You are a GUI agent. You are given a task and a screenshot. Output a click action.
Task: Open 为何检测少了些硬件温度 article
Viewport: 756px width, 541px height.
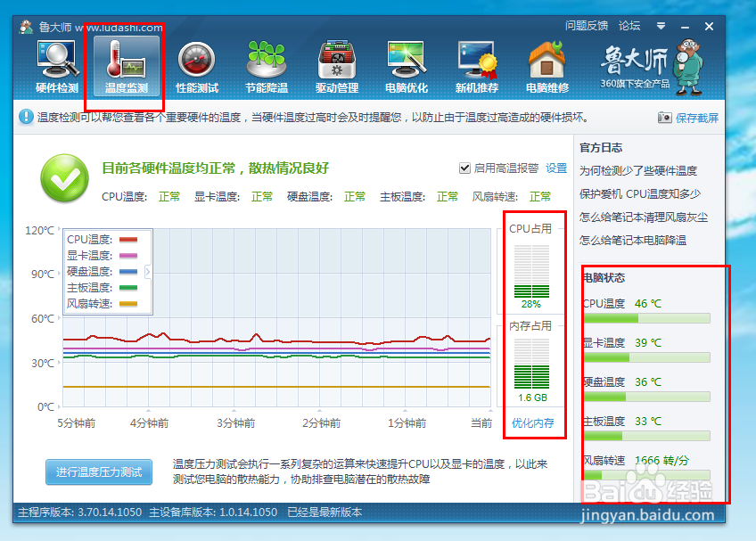(638, 171)
